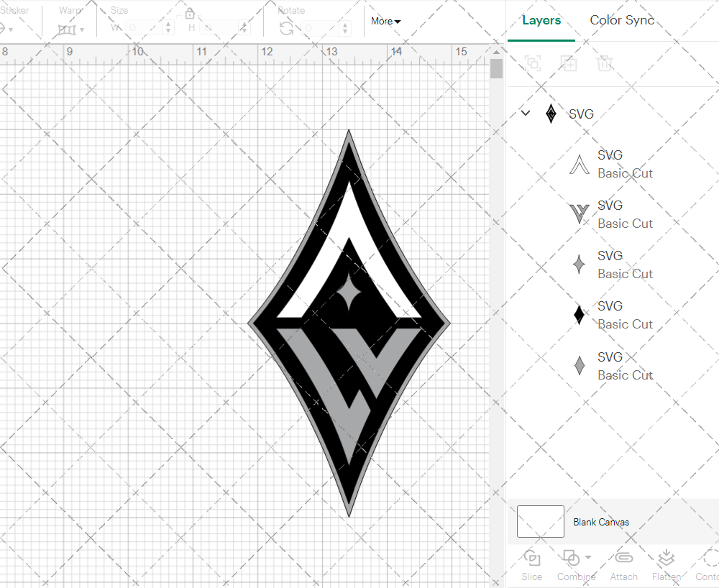Open the Warp dropdown arrow
Screen dimensions: 719x588
coord(82,30)
